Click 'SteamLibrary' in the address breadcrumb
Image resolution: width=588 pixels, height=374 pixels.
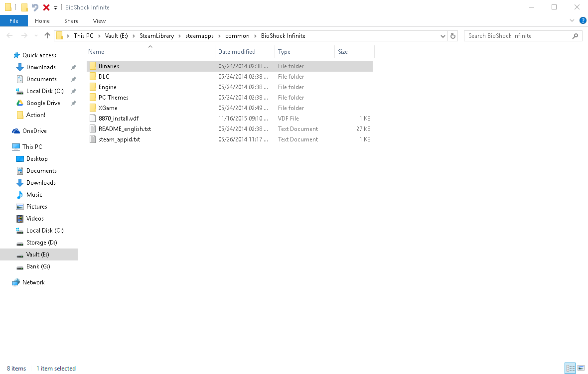point(157,36)
